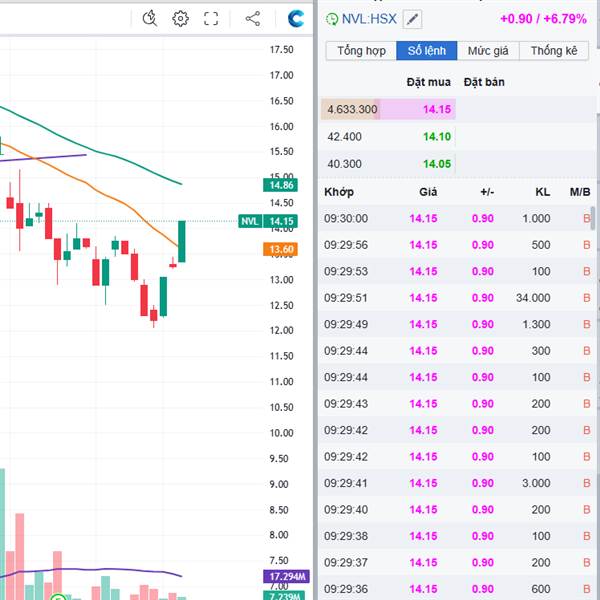
Task: Click the pencil edit symbol icon
Action: click(413, 19)
